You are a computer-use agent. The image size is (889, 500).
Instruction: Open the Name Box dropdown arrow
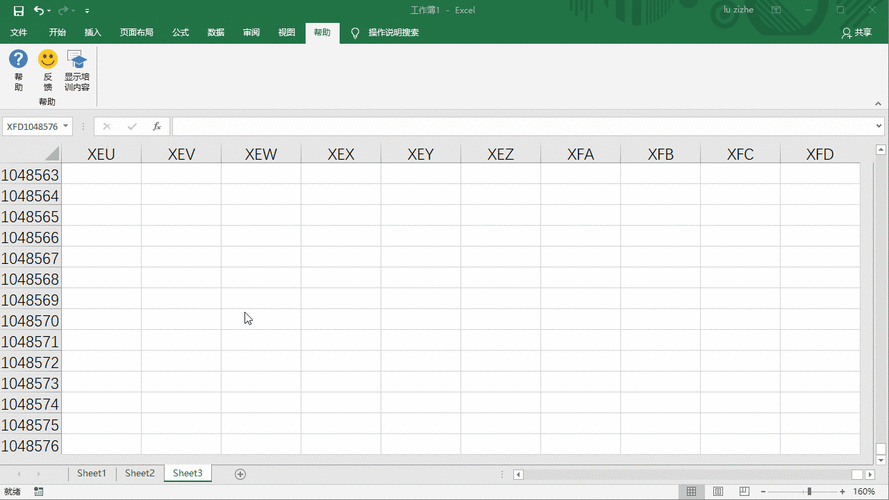click(x=66, y=126)
